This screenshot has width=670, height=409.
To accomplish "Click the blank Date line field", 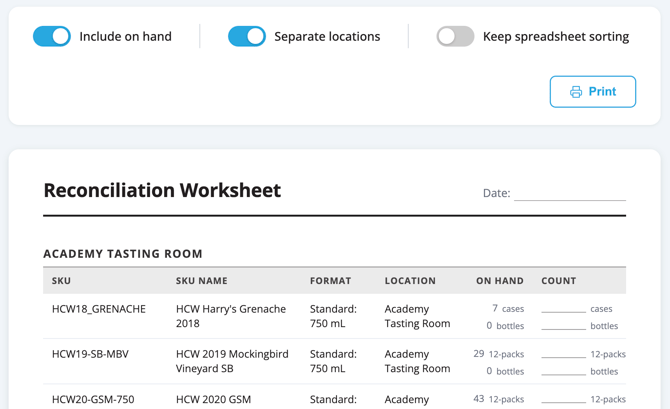I will (x=570, y=194).
